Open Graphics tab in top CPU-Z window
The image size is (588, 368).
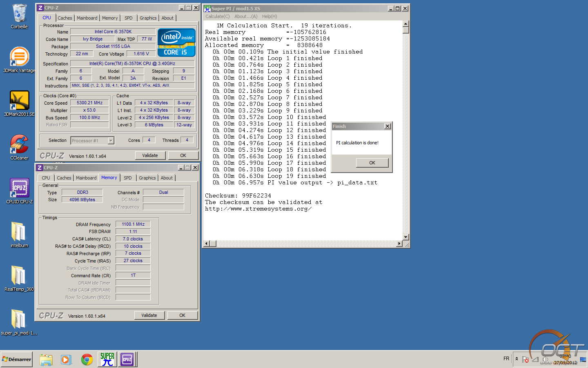point(148,18)
